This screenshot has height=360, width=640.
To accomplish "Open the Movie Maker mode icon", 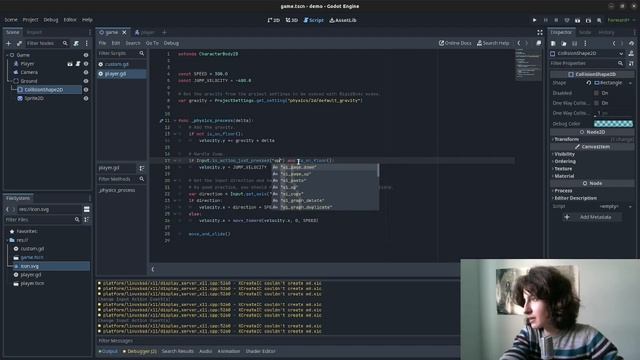I will coord(599,20).
